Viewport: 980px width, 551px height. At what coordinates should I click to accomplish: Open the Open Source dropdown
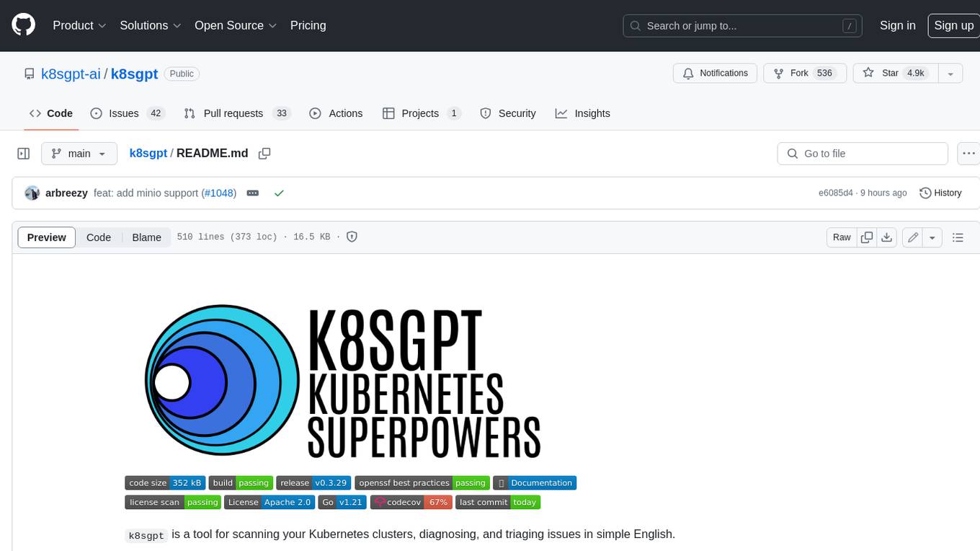tap(236, 25)
